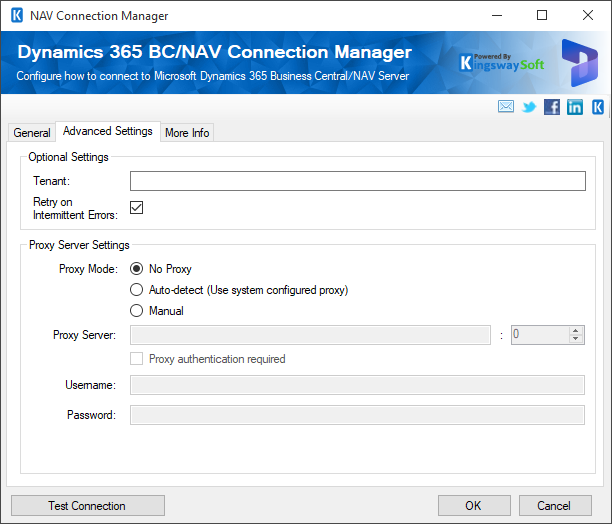Click the email envelope icon

click(506, 107)
